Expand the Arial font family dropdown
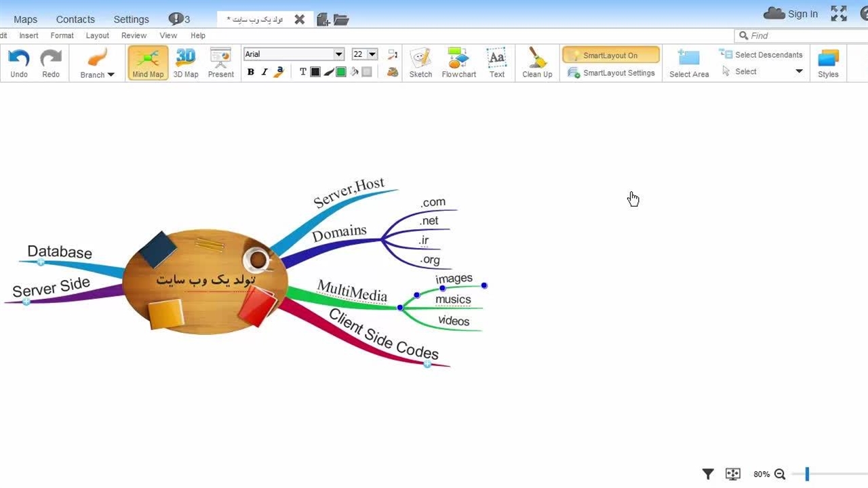The image size is (868, 488). 338,54
